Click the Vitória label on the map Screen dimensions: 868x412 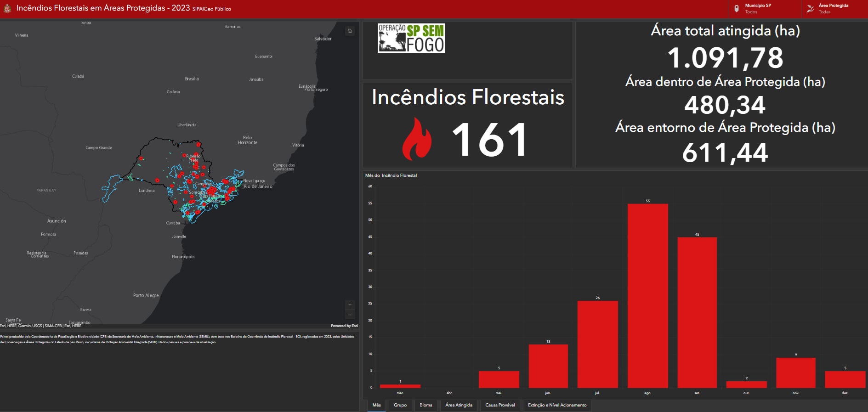click(x=298, y=145)
